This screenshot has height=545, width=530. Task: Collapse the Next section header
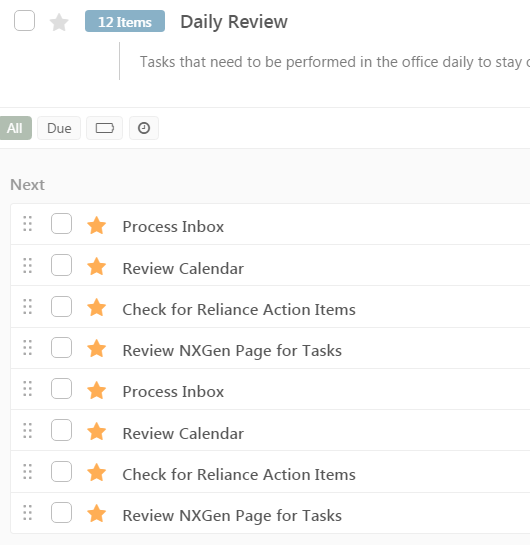[27, 185]
